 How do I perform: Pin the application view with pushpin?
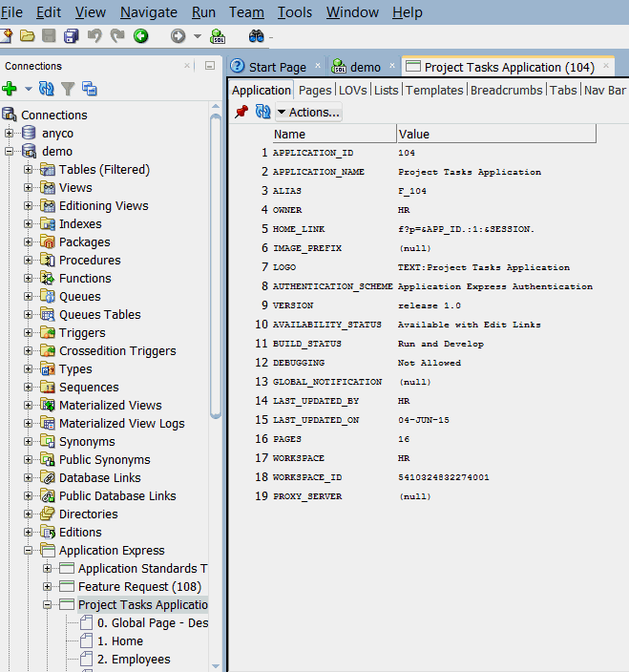pos(241,113)
